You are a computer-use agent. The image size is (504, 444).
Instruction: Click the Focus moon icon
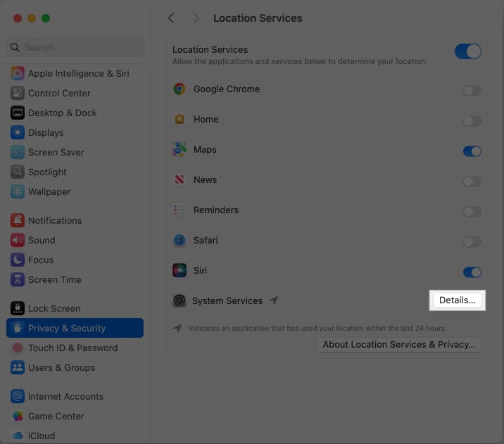tap(18, 260)
